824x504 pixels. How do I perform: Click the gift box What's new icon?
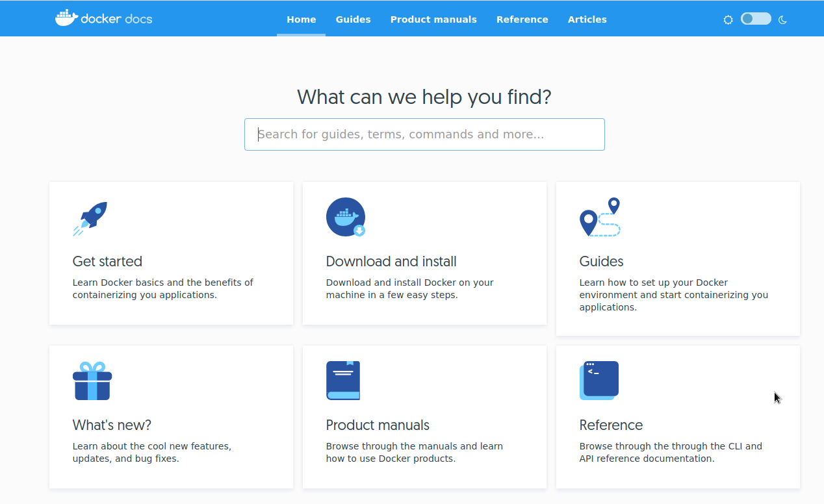92,381
